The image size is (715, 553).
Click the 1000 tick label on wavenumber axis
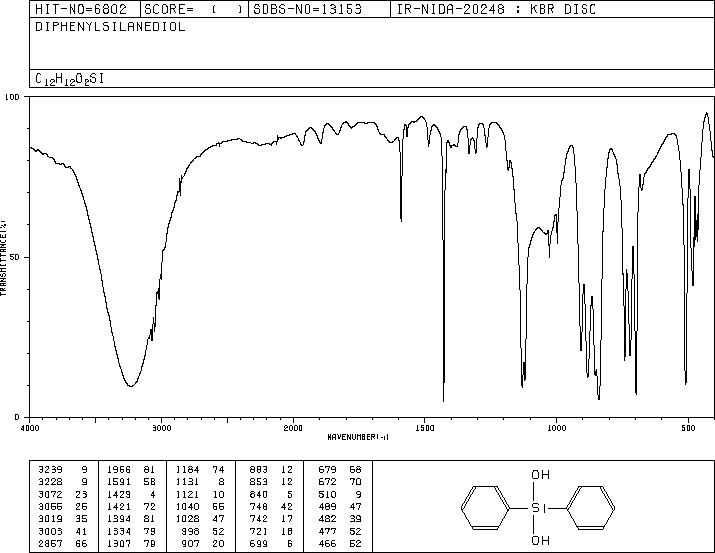[x=556, y=428]
